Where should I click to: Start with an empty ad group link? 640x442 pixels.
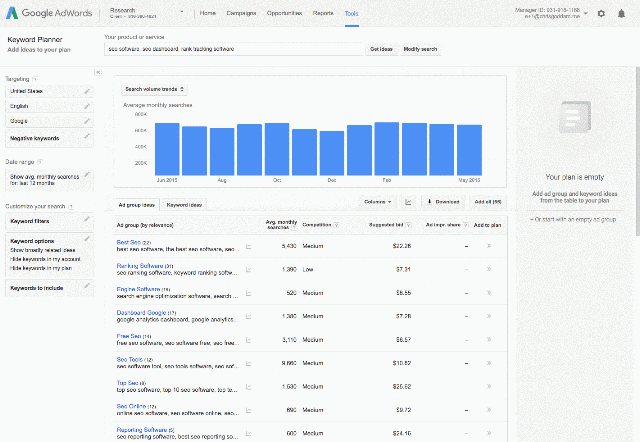(x=573, y=220)
